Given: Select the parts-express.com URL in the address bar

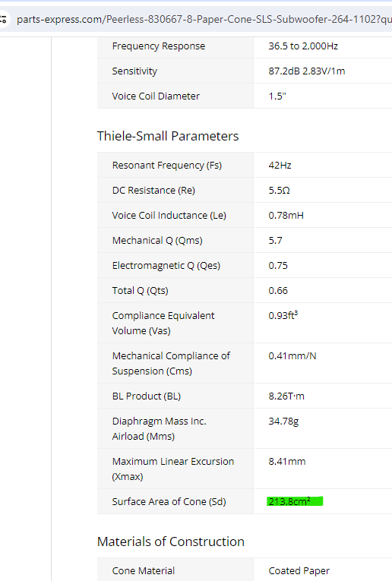Looking at the screenshot, I should [204, 19].
